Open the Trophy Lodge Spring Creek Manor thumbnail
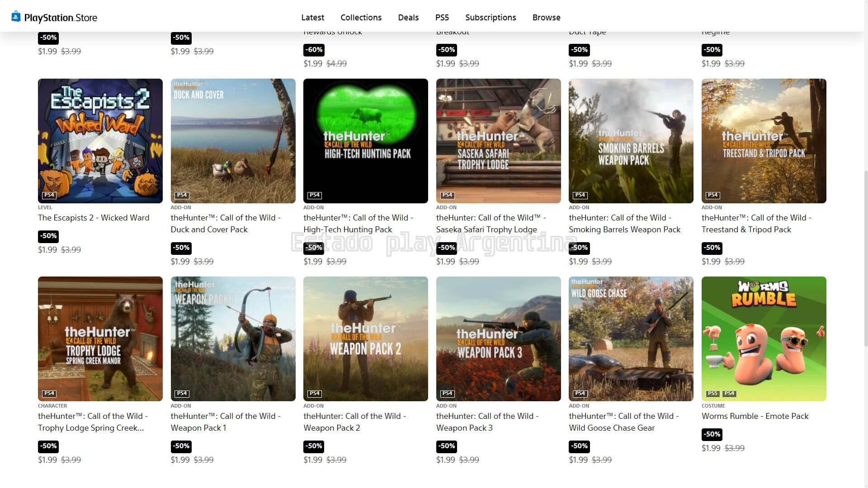868x488 pixels. coord(100,339)
